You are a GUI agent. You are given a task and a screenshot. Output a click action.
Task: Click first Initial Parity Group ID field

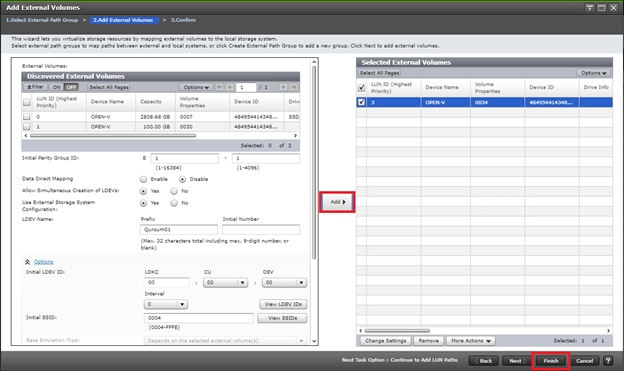[x=185, y=158]
